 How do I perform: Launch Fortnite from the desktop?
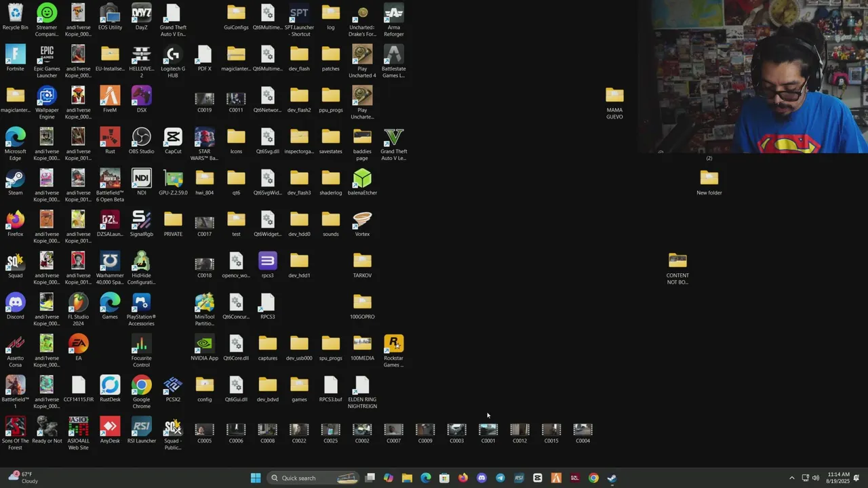(x=15, y=59)
